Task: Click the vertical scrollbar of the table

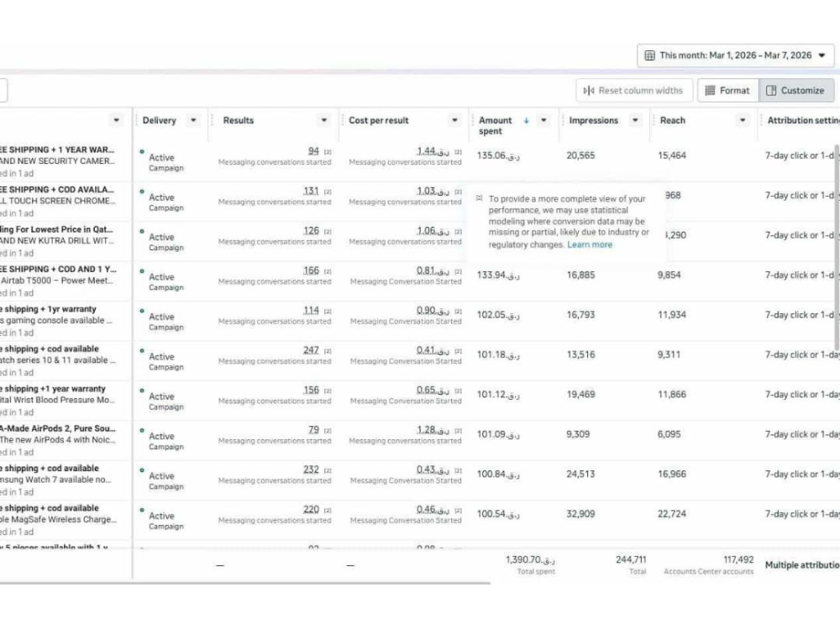Action: click(837, 246)
